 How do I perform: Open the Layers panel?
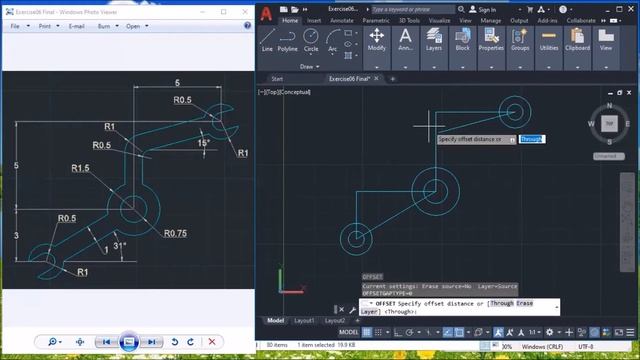(x=434, y=40)
